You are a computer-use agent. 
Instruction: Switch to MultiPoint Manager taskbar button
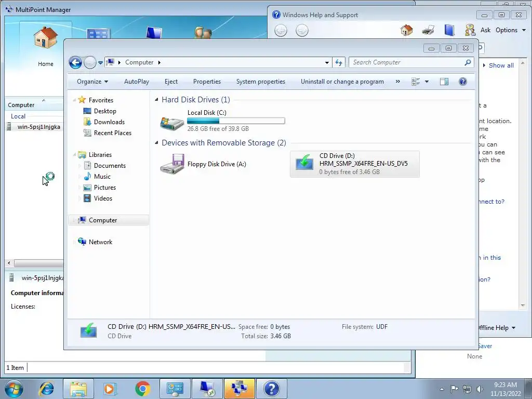coord(239,389)
